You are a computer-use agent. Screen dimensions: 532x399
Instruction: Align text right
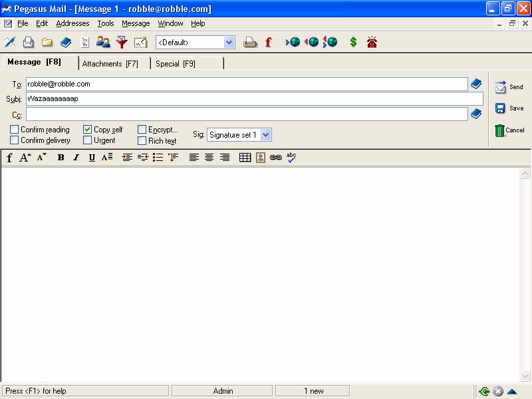[225, 158]
